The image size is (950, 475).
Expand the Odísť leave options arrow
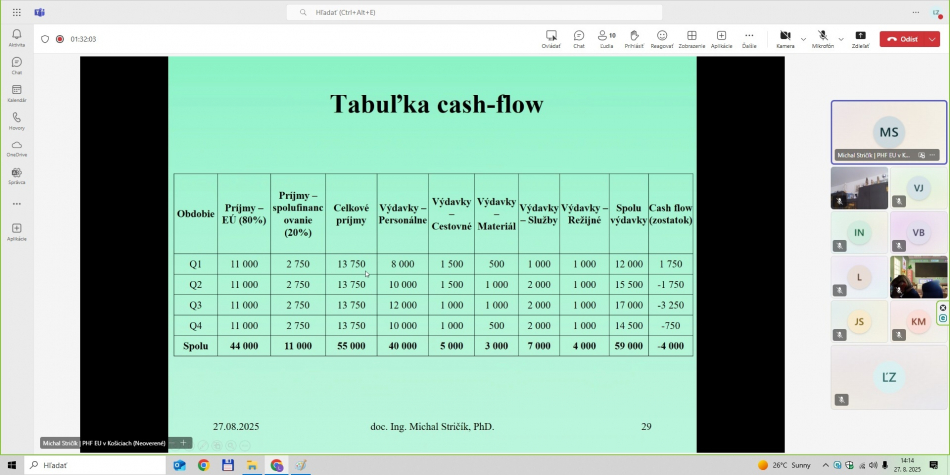coord(933,39)
